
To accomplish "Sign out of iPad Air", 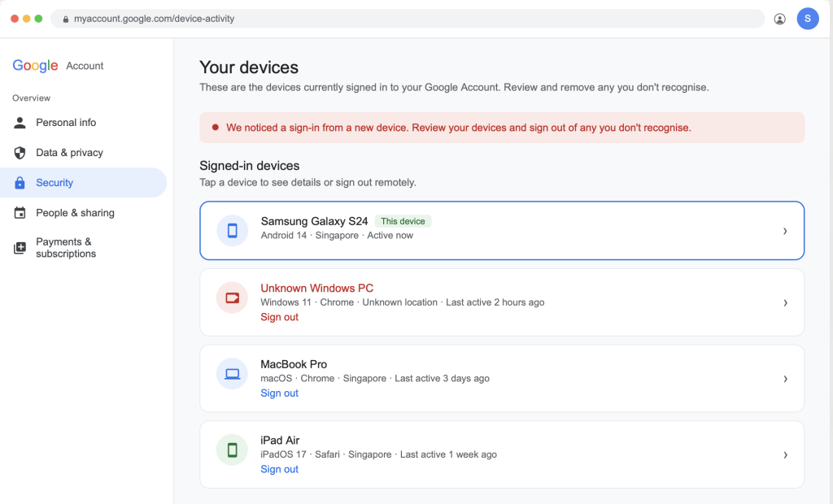I will (x=280, y=470).
